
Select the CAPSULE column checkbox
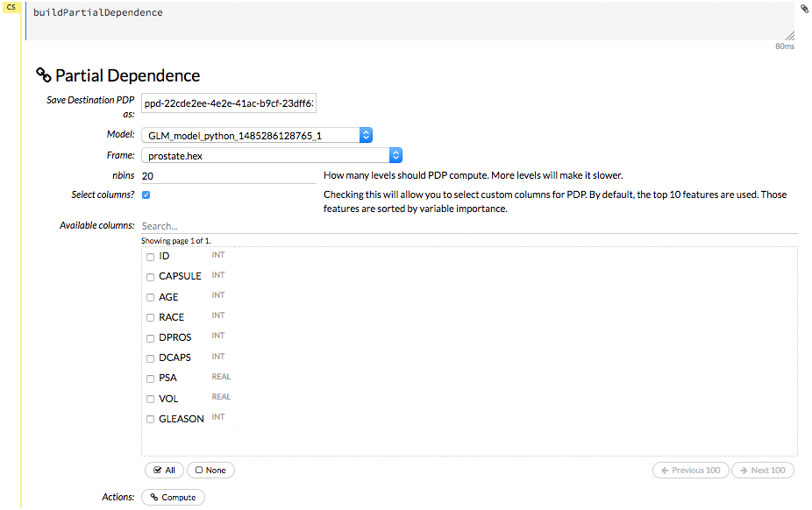[x=150, y=277]
